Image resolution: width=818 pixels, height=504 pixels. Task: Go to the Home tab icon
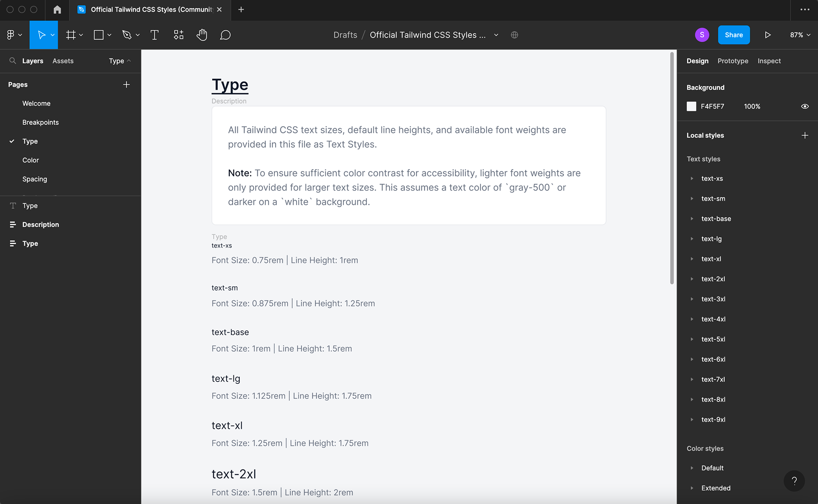[57, 9]
